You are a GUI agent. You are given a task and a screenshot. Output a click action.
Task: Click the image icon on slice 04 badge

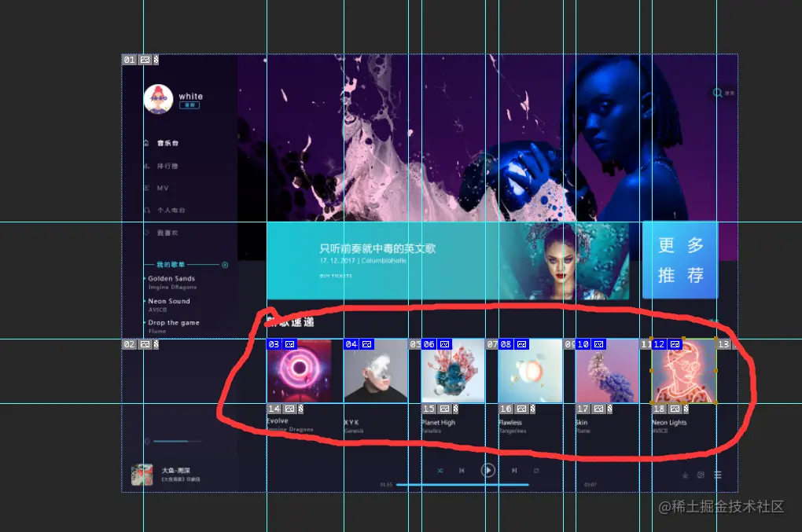[x=367, y=344]
